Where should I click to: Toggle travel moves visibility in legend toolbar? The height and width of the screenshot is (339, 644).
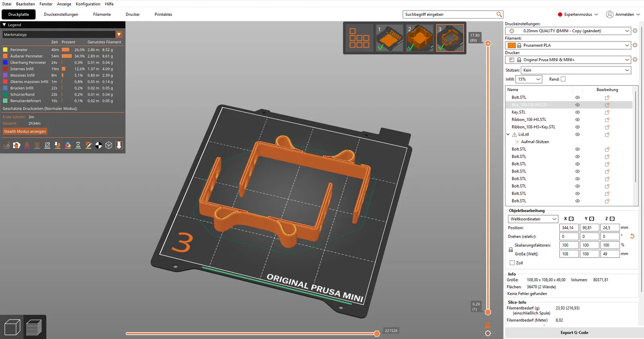click(6, 145)
